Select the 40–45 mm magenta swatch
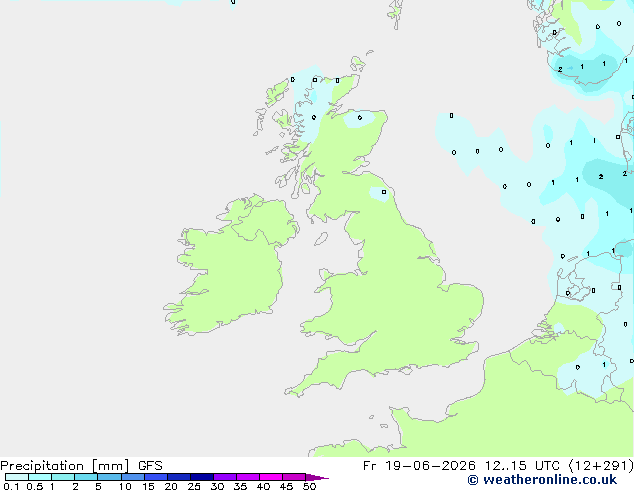The height and width of the screenshot is (490, 634). tap(271, 477)
